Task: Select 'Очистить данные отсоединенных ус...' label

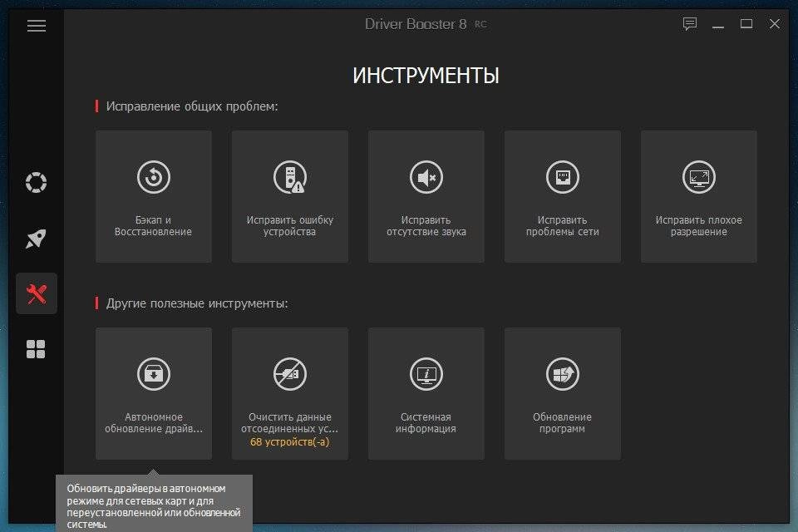Action: 289,422
